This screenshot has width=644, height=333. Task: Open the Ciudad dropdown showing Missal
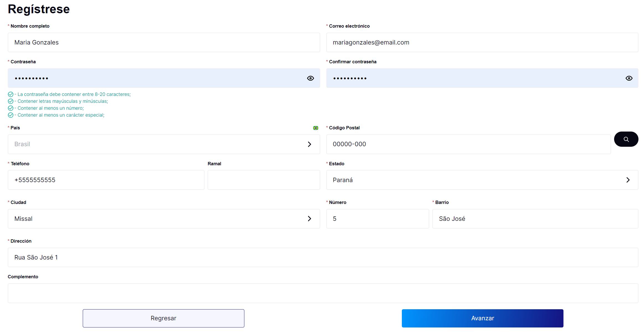pos(164,219)
